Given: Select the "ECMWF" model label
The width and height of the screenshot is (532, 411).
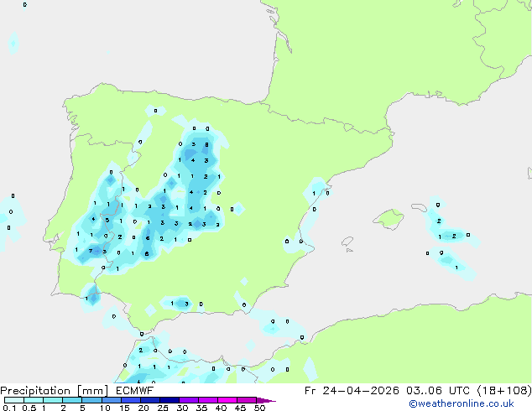Looking at the screenshot, I should tap(134, 391).
